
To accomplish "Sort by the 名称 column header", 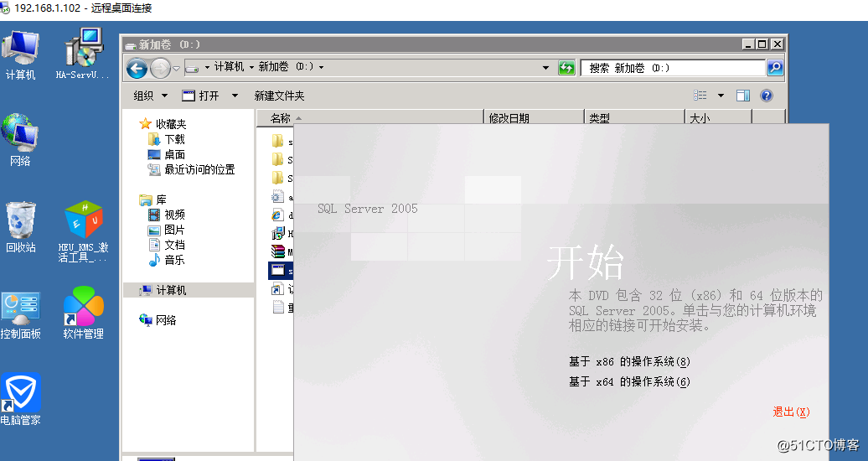I will [369, 118].
